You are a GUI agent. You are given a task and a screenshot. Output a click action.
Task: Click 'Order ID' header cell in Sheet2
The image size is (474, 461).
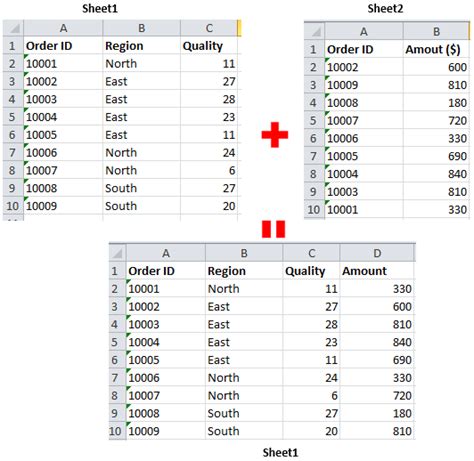coord(364,49)
